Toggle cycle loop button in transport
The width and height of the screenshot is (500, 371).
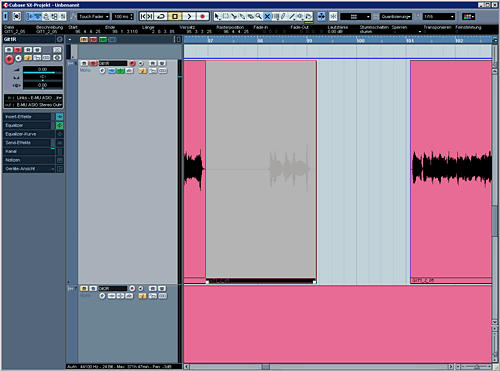[x=161, y=16]
